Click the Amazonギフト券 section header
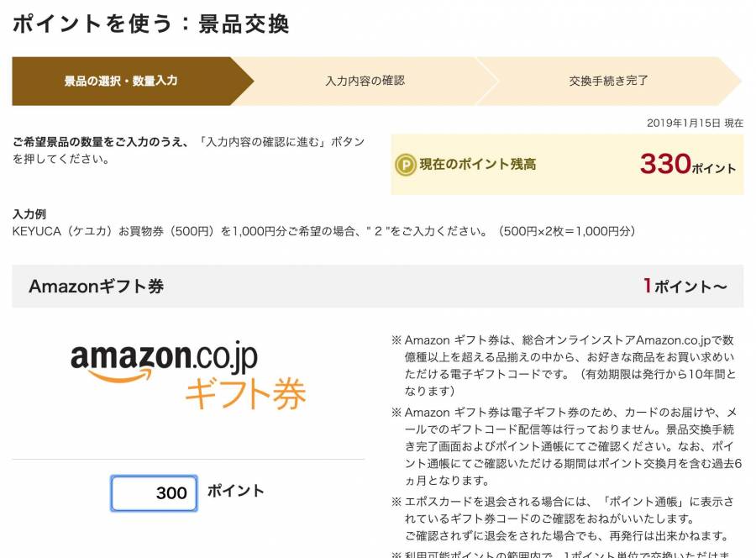 377,286
